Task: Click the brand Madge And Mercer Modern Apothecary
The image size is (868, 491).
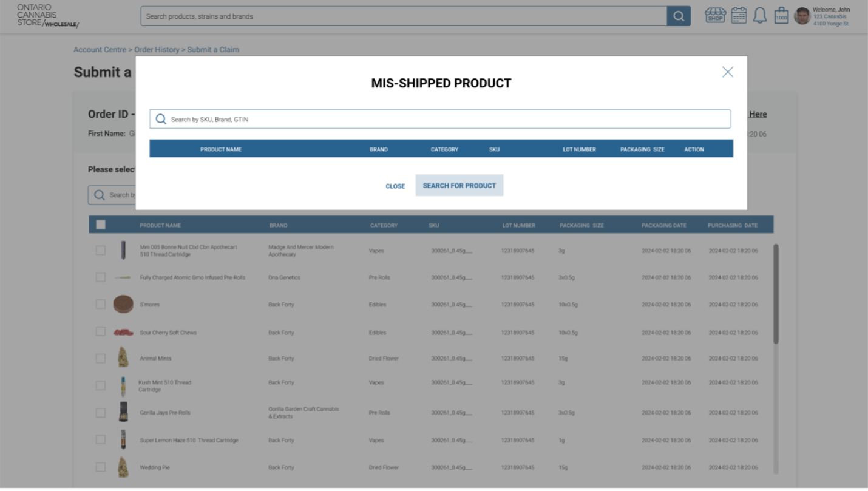Action: coord(301,251)
